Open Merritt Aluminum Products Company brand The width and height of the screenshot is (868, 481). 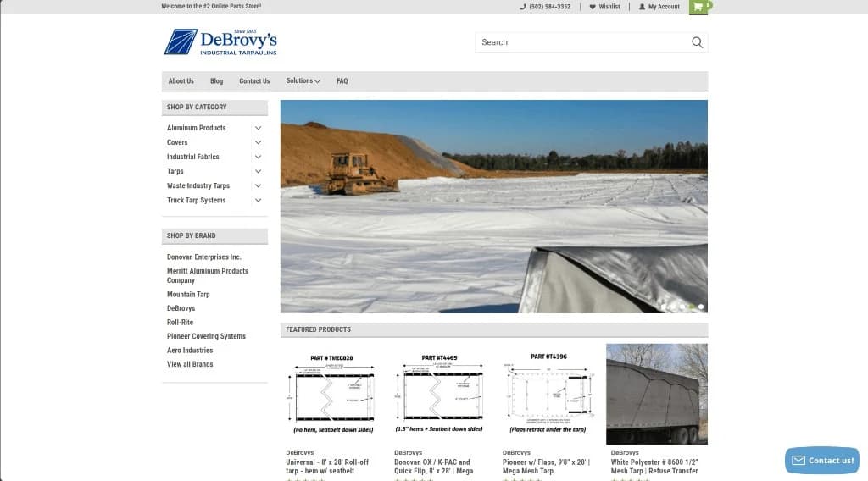coord(208,275)
